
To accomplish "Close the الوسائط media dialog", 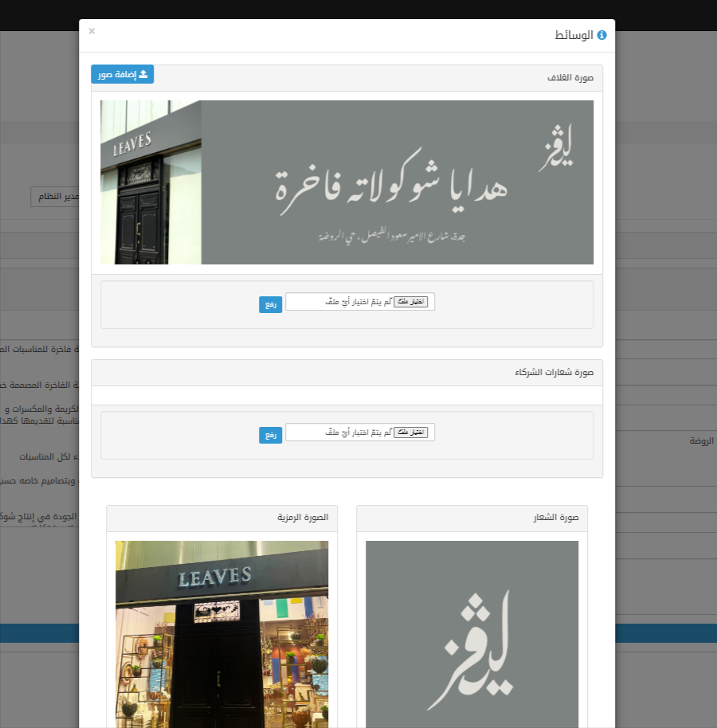I will tap(92, 31).
